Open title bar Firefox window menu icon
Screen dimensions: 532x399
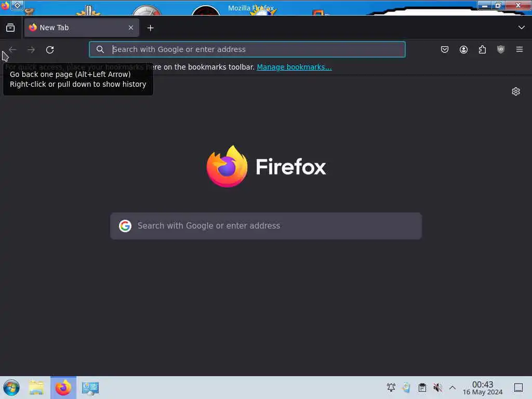(x=5, y=5)
